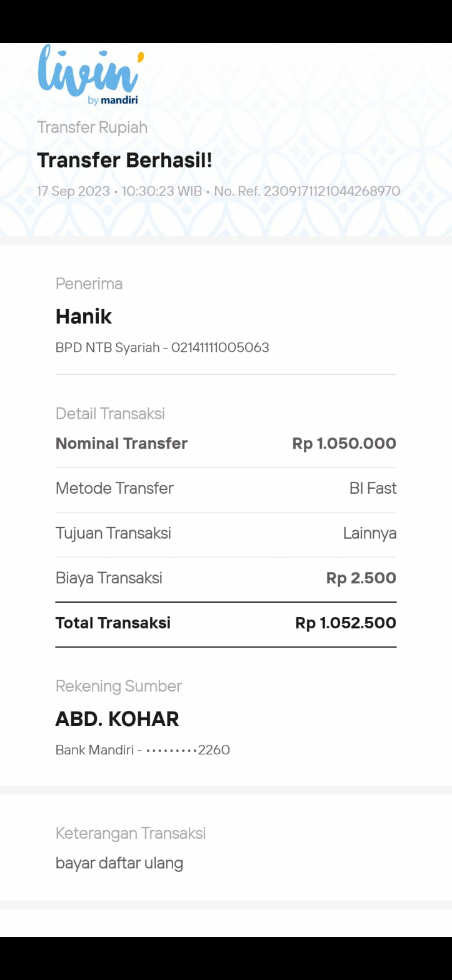Select recipient name Hanik
452x980 pixels.
tap(84, 316)
